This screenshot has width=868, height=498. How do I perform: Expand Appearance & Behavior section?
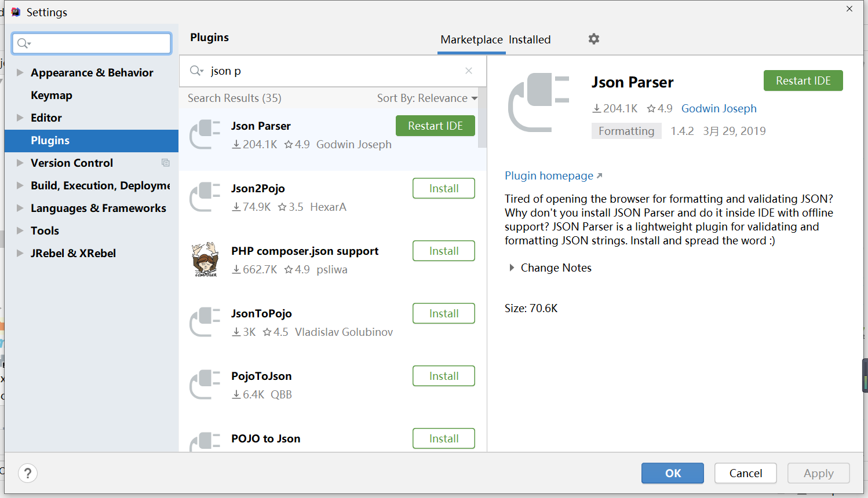(x=20, y=72)
